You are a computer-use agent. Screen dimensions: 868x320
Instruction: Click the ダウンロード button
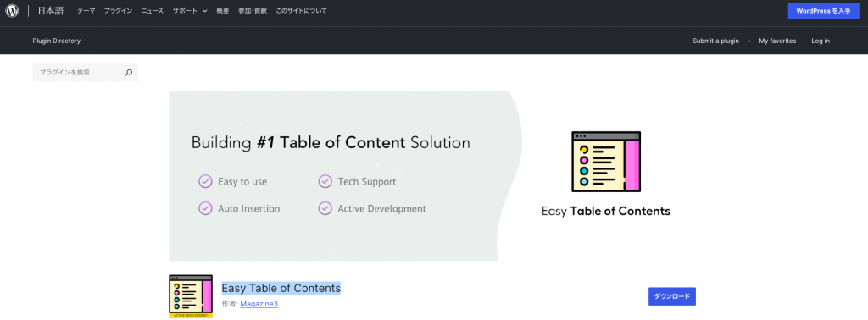click(x=672, y=296)
